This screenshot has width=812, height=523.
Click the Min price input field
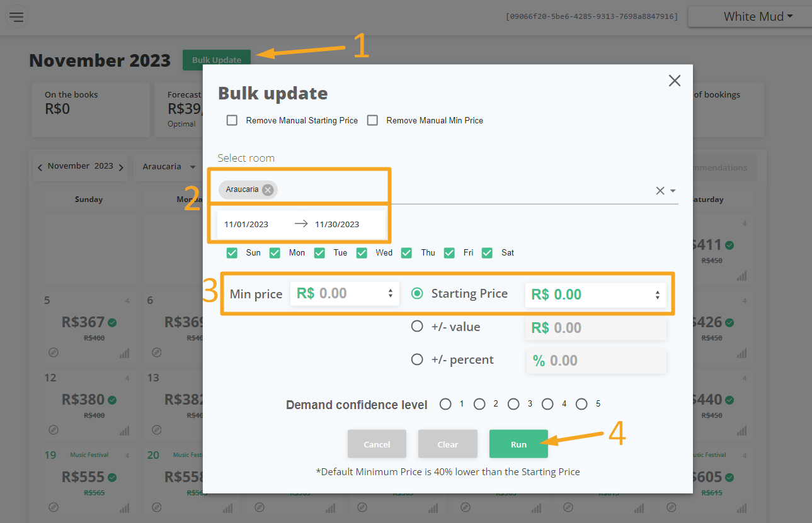click(345, 293)
